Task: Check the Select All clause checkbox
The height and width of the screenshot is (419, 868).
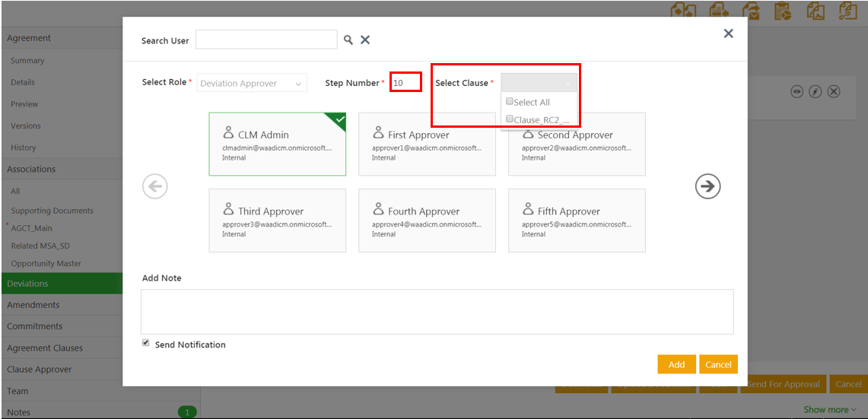Action: click(x=510, y=102)
